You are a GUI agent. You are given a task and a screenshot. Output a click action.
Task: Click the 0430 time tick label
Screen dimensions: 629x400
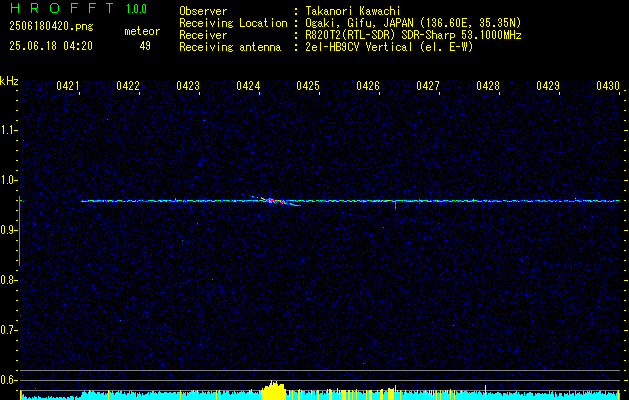(608, 85)
